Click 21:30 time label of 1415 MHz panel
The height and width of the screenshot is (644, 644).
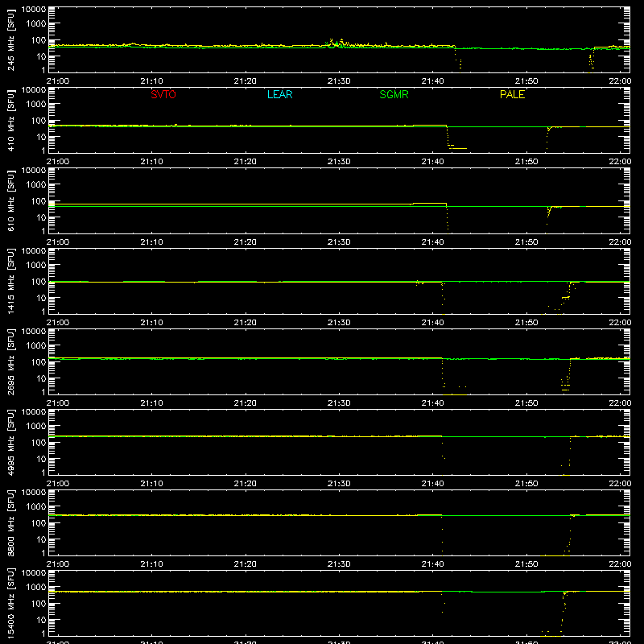[x=339, y=323]
